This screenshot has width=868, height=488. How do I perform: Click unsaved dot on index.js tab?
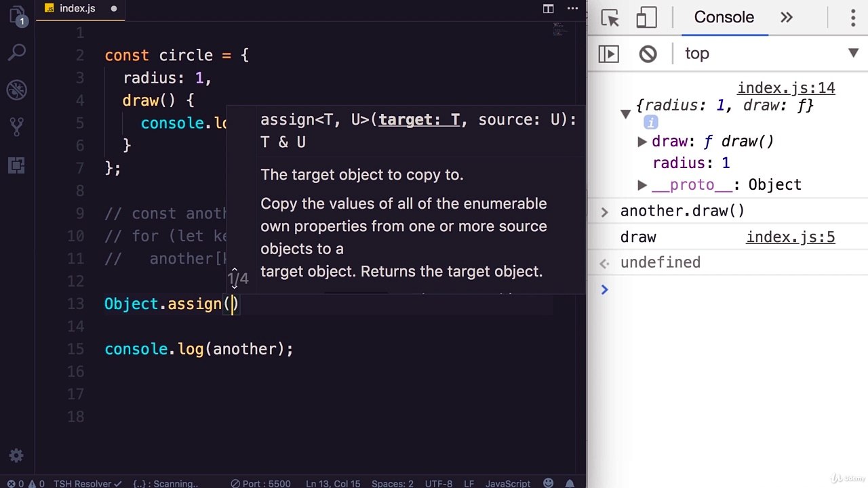pos(113,9)
